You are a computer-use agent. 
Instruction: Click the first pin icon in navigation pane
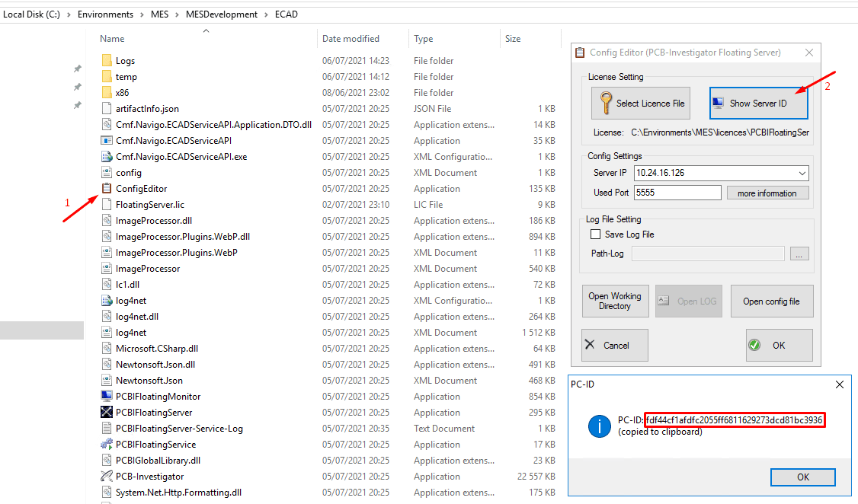coord(77,69)
